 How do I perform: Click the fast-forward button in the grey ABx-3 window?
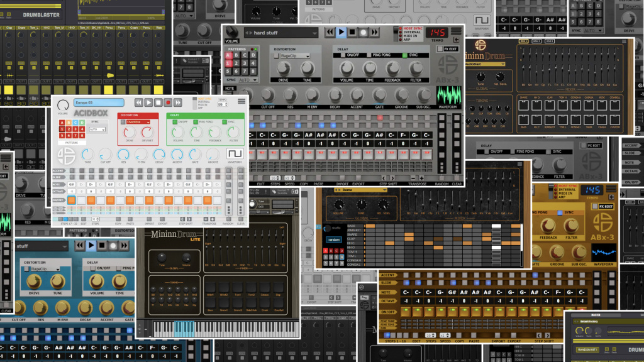click(374, 32)
